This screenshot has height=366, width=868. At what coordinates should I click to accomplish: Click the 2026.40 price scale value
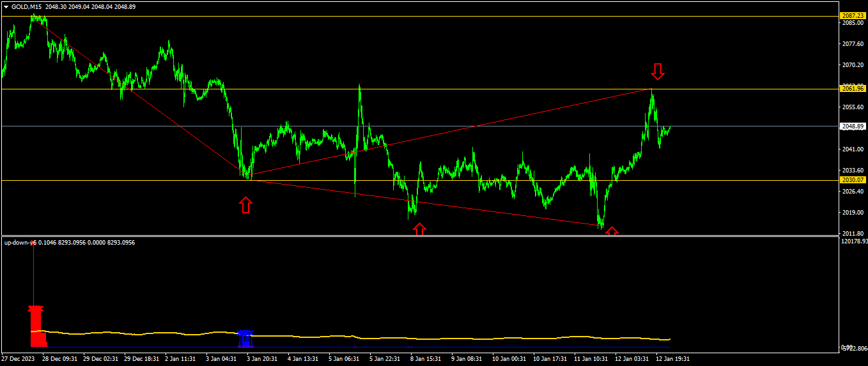click(x=853, y=192)
